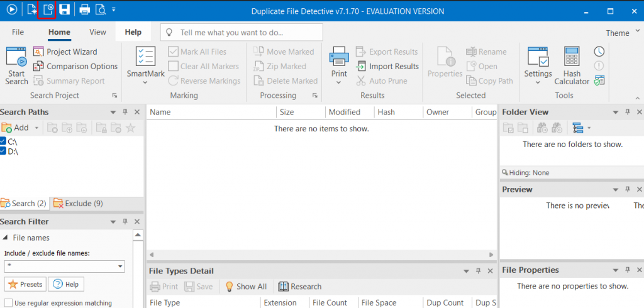Uncheck the D:\ search path
This screenshot has height=308, width=644.
[3, 151]
